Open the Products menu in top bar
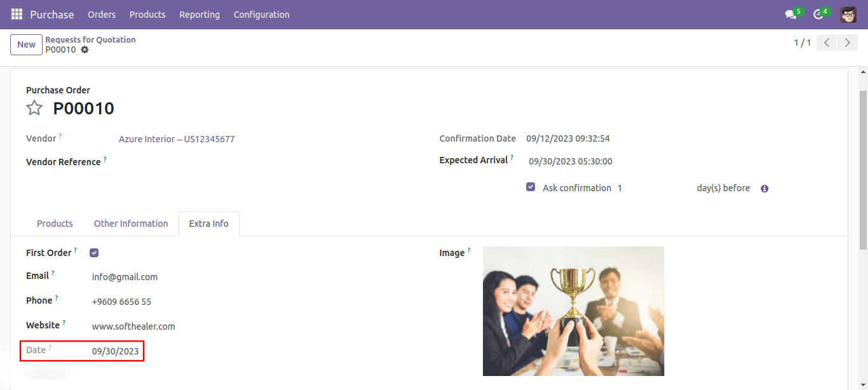This screenshot has width=868, height=390. (x=147, y=14)
